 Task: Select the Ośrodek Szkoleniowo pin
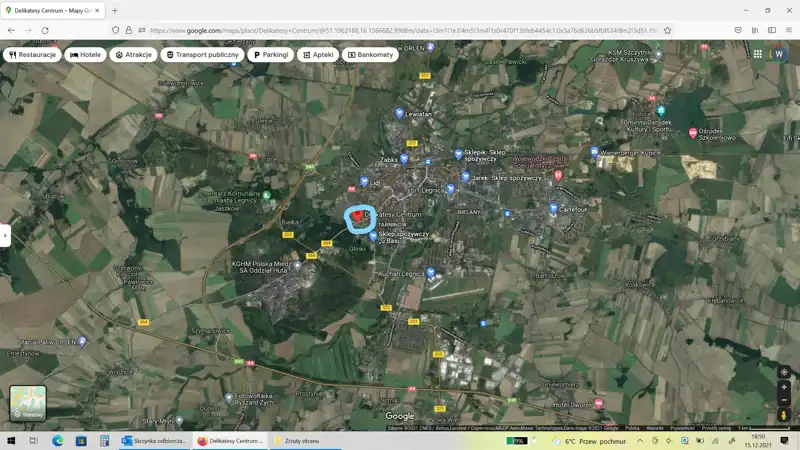point(692,134)
